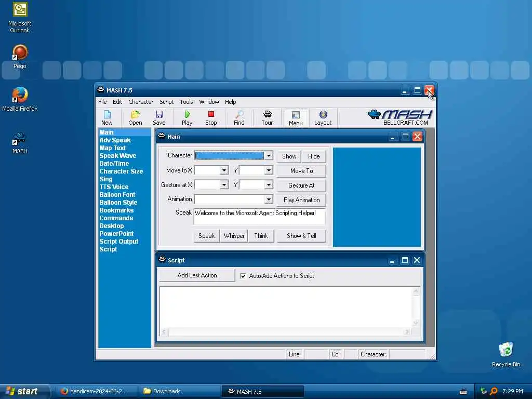The width and height of the screenshot is (532, 399).
Task: Open the Find tool in the toolbar
Action: pyautogui.click(x=239, y=118)
